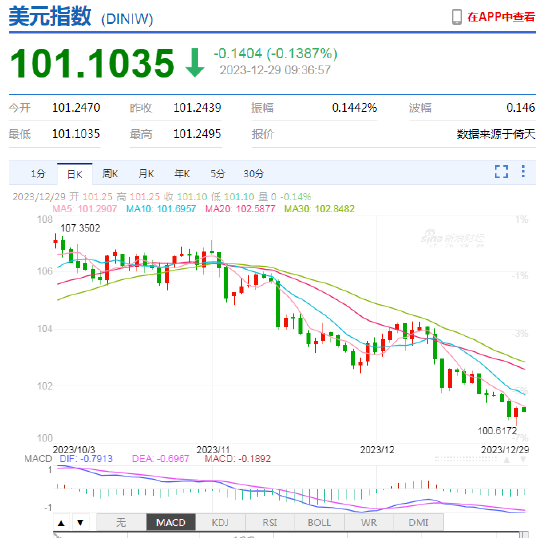Turn on the BOLL indicator
This screenshot has height=538, width=550.
pyautogui.click(x=320, y=523)
